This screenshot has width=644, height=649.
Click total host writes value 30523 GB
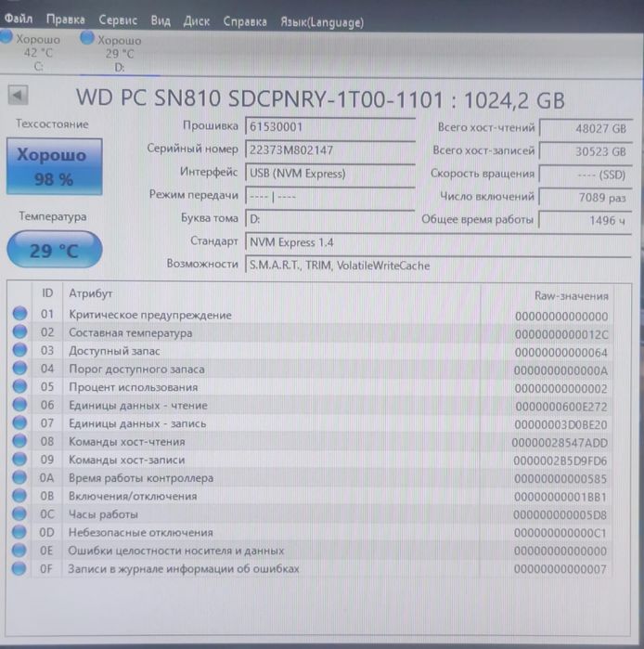tap(586, 151)
